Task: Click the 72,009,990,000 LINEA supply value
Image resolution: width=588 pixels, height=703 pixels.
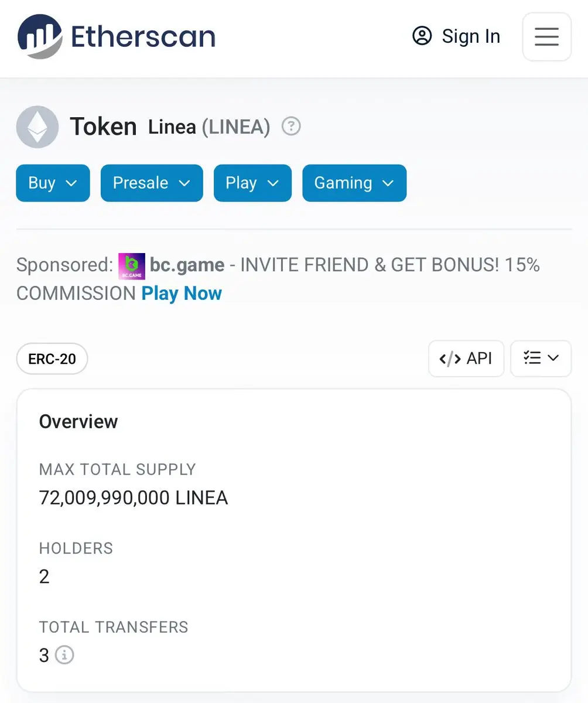Action: [x=134, y=497]
